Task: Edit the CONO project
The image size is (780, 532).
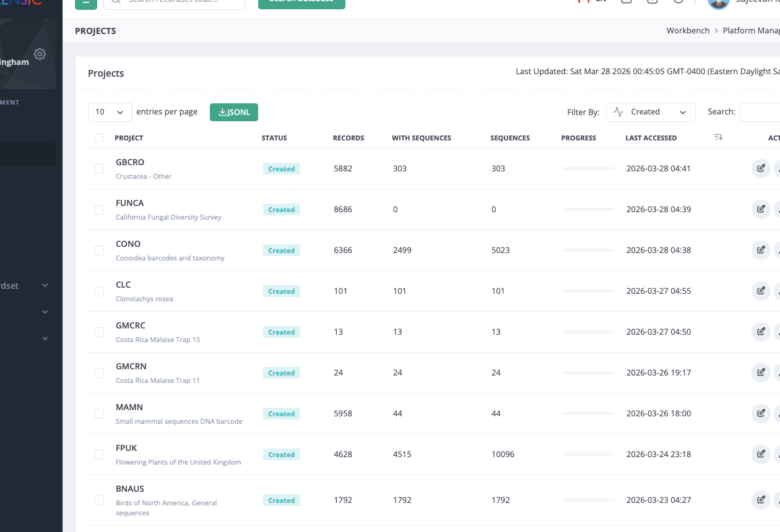Action: coord(761,250)
